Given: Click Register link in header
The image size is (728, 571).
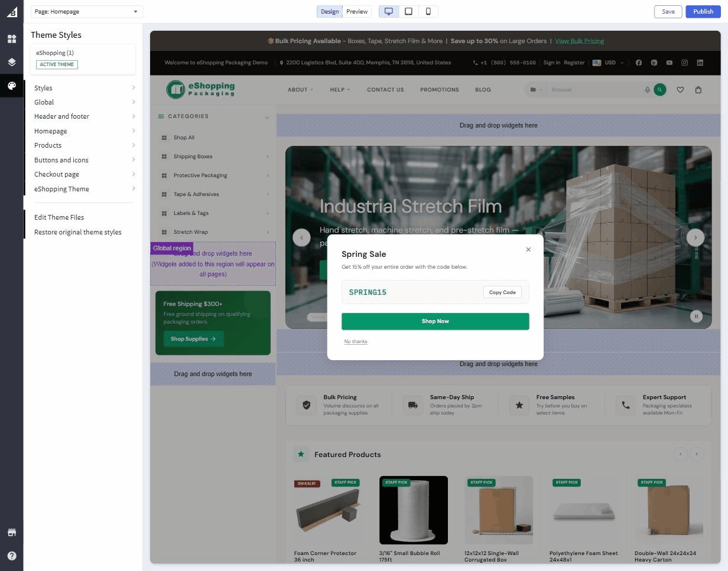Looking at the screenshot, I should [574, 63].
